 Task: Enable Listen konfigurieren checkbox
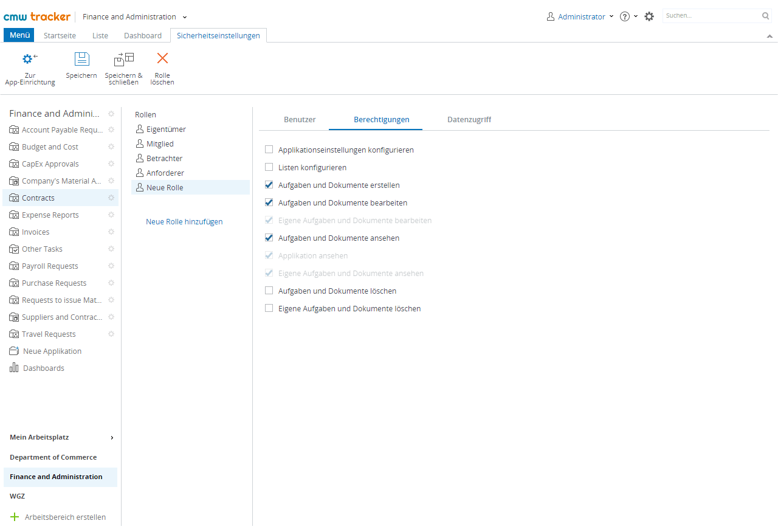click(x=269, y=167)
